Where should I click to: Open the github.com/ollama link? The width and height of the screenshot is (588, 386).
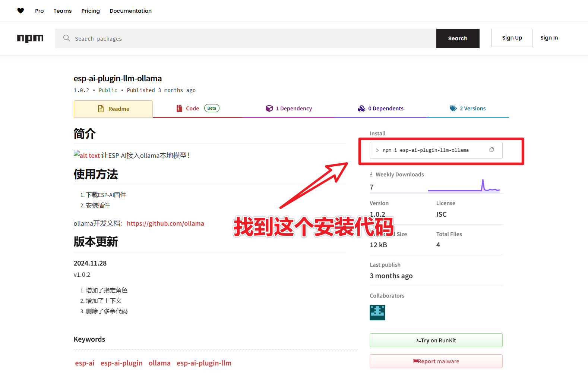[x=165, y=223]
